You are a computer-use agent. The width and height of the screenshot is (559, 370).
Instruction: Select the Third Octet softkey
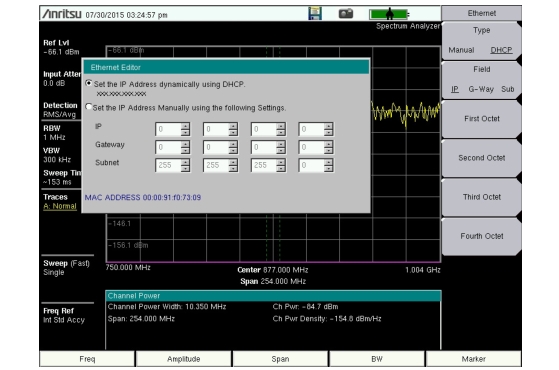(481, 197)
